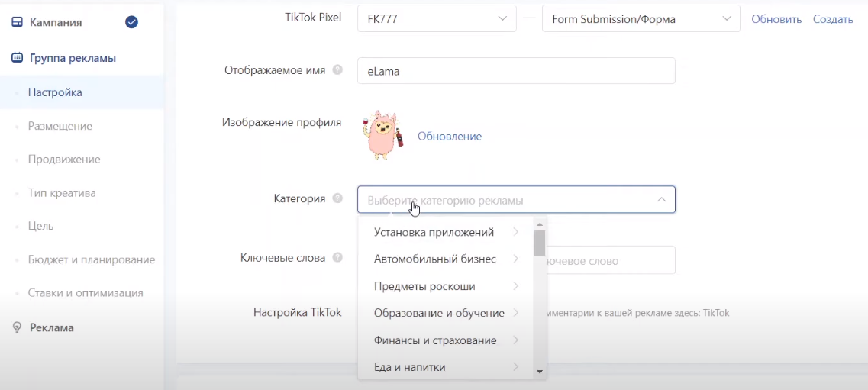Select Финансы и страхование category
The height and width of the screenshot is (390, 868).
pyautogui.click(x=435, y=340)
